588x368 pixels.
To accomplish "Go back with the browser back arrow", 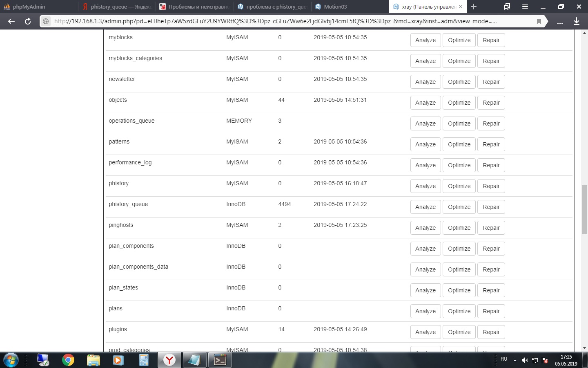I will [x=11, y=21].
